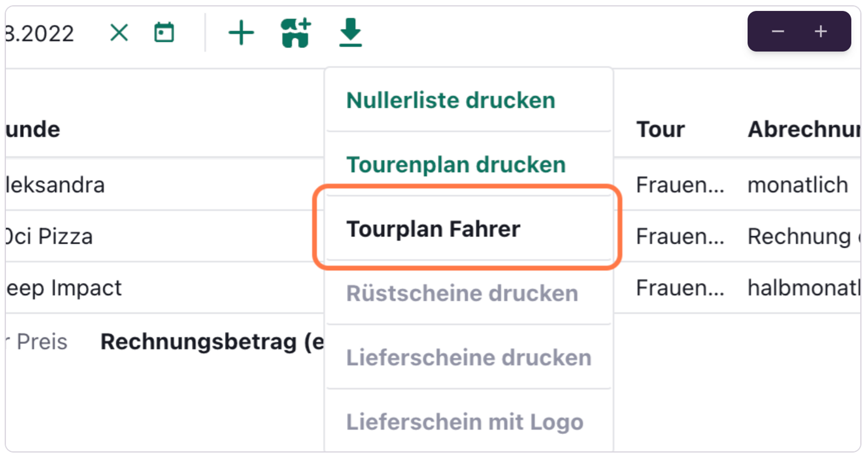This screenshot has width=868, height=459.
Task: Click the add customer/shop icon
Action: [296, 33]
